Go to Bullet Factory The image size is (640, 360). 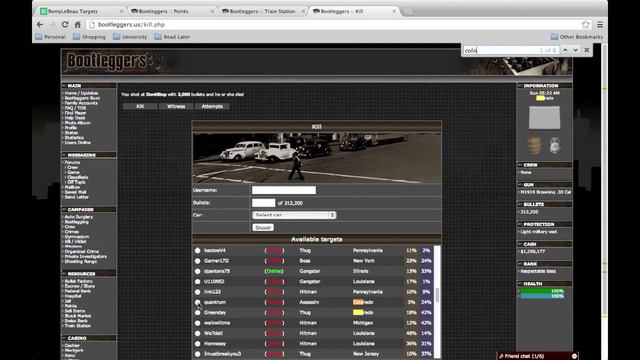coord(79,281)
